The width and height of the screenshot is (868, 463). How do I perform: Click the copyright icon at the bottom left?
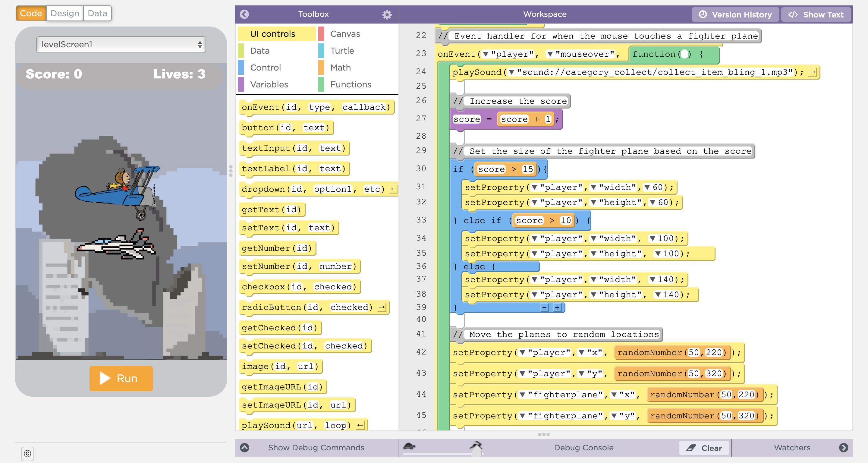tap(27, 454)
